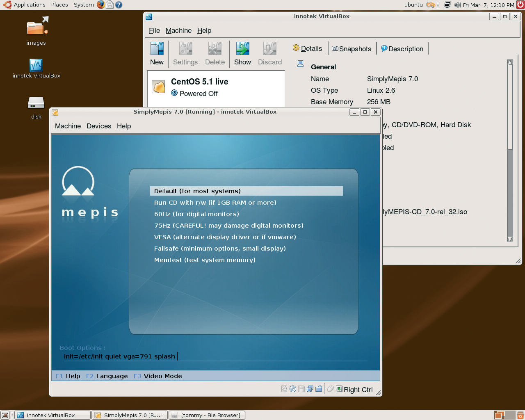Click the CD/DVD-ROM status icon in VM window

click(x=293, y=389)
